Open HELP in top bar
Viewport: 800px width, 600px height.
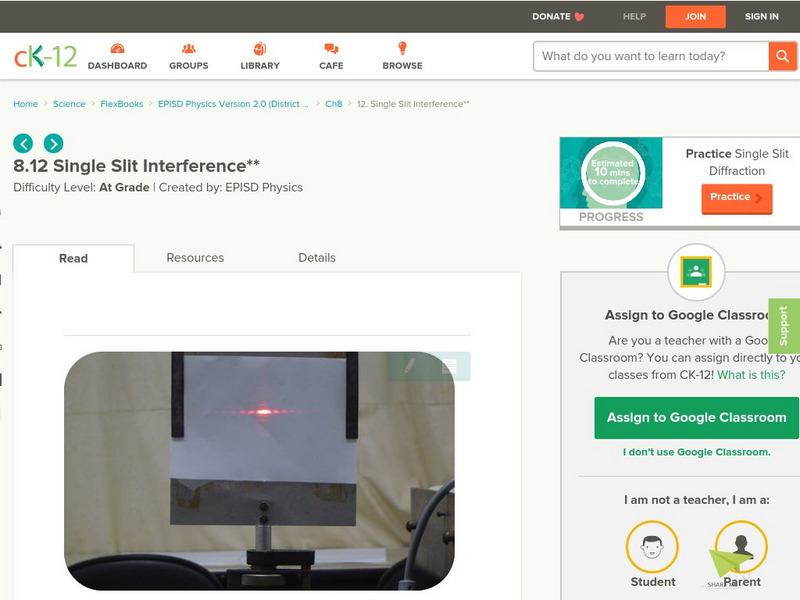pyautogui.click(x=634, y=16)
